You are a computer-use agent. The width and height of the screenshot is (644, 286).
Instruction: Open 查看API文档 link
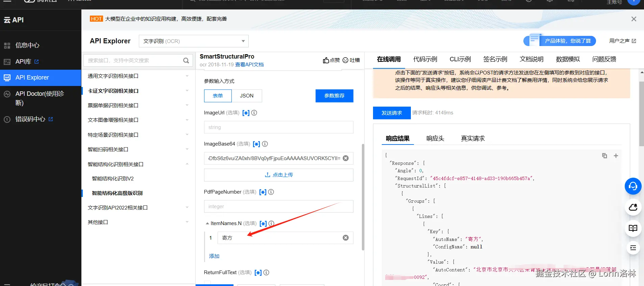coord(249,65)
